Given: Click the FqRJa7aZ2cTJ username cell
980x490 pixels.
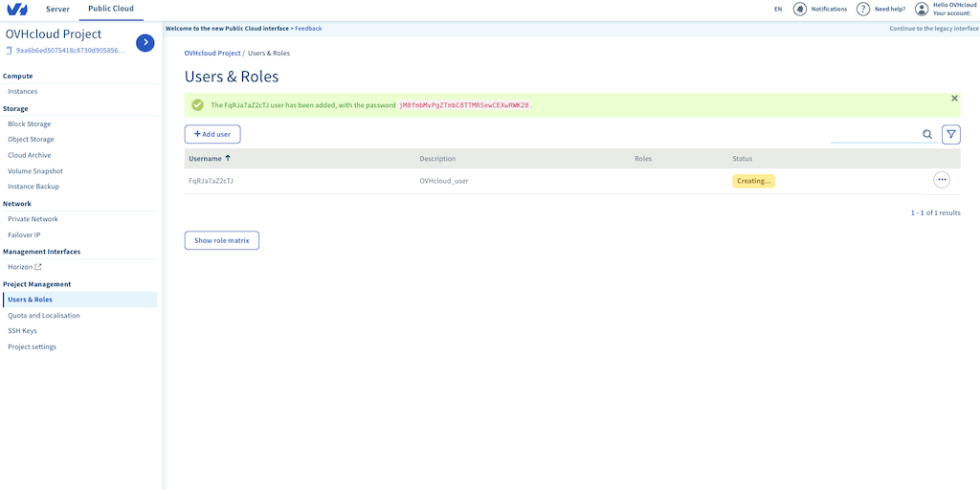Looking at the screenshot, I should pos(212,181).
